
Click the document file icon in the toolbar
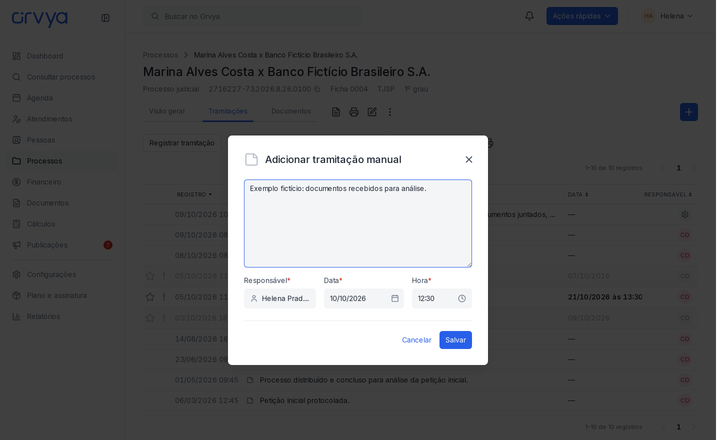pos(336,112)
